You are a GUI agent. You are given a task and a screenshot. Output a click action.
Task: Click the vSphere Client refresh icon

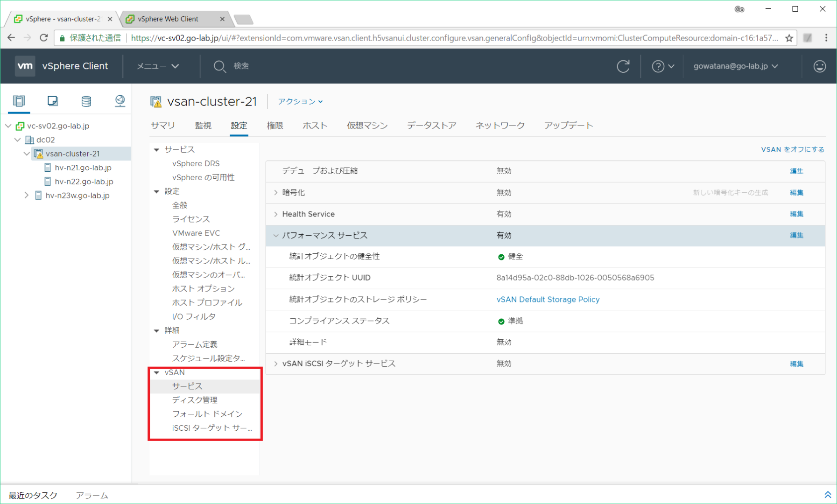click(623, 66)
